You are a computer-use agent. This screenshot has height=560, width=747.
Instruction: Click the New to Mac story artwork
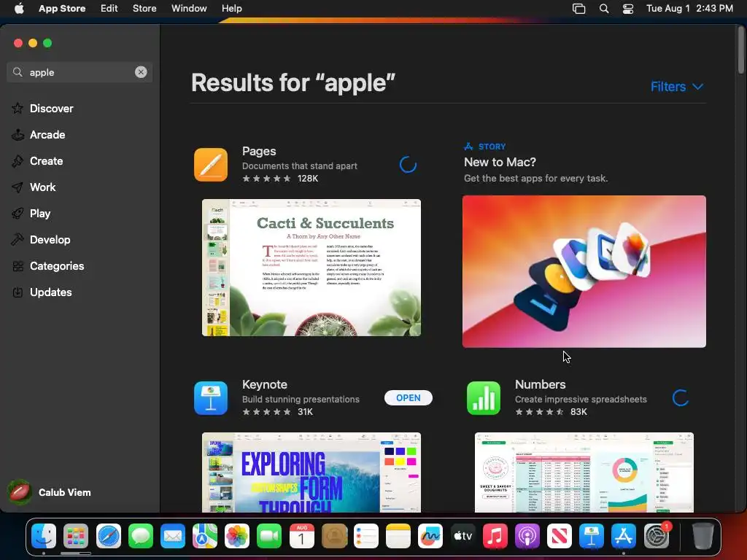pyautogui.click(x=584, y=271)
